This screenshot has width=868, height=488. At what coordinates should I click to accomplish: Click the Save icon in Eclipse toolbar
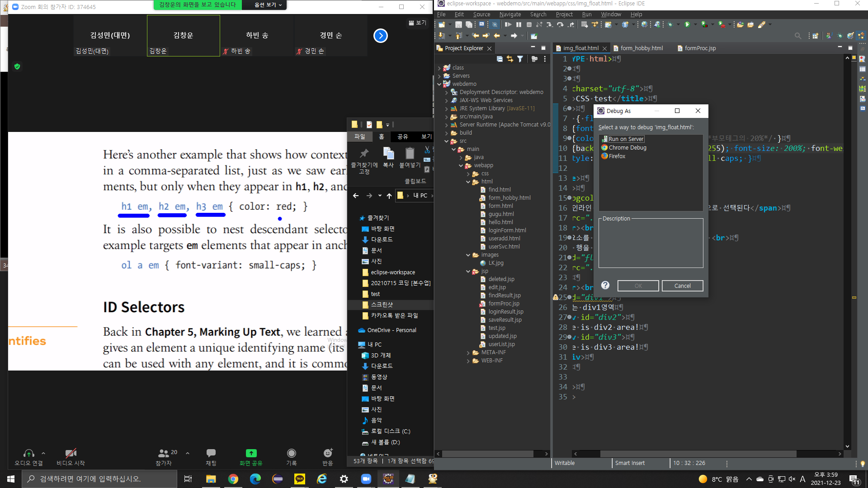[458, 24]
